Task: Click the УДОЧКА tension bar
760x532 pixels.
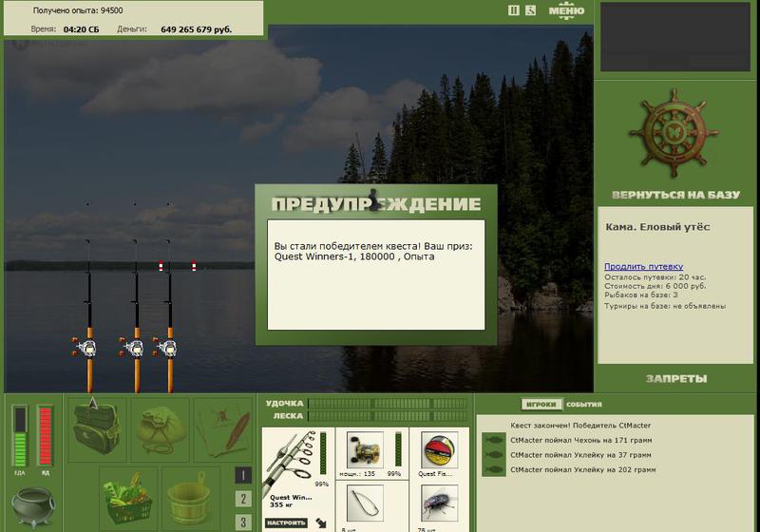Action: [388, 404]
